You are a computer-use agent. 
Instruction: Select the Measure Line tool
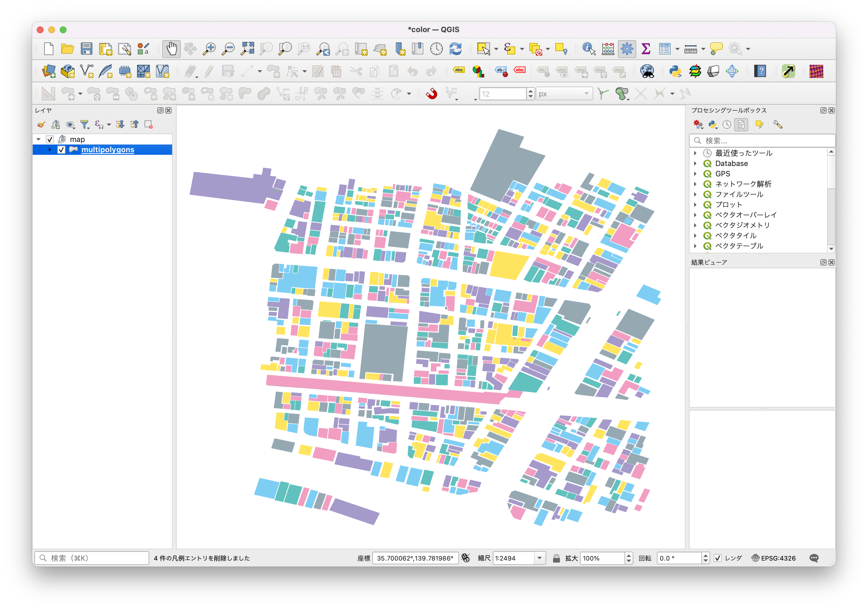(x=691, y=49)
